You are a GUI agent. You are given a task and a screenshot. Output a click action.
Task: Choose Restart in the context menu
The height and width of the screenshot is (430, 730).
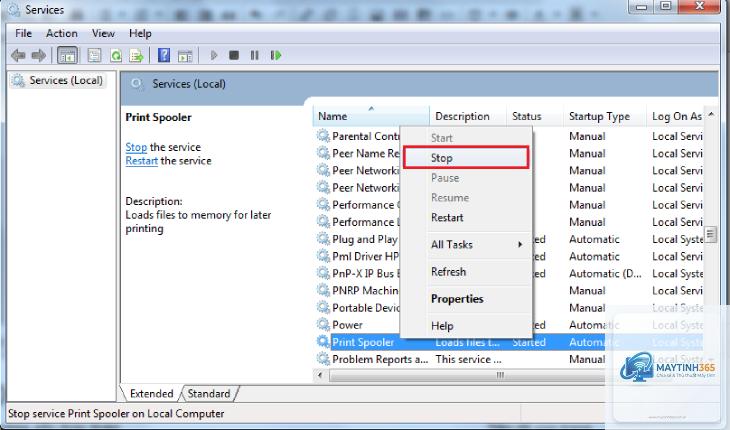click(x=466, y=218)
